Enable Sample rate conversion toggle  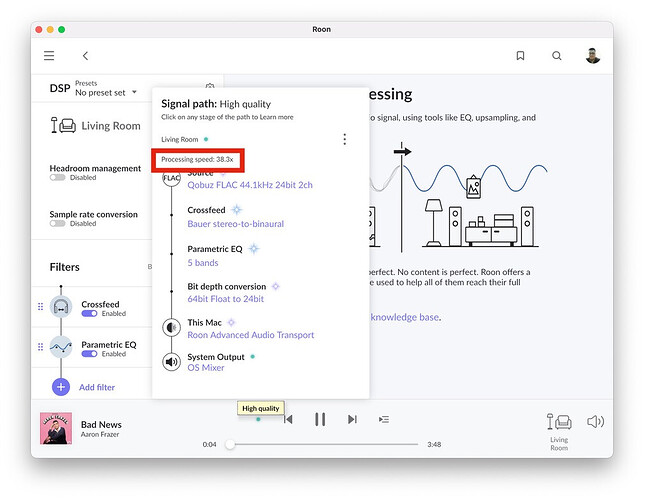[x=58, y=224]
